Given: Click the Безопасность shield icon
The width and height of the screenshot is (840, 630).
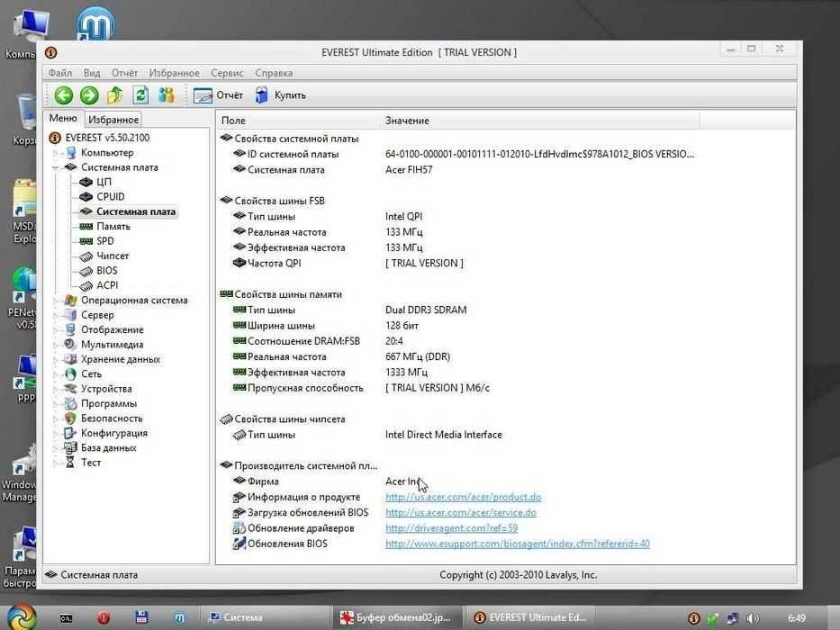Looking at the screenshot, I should (70, 418).
